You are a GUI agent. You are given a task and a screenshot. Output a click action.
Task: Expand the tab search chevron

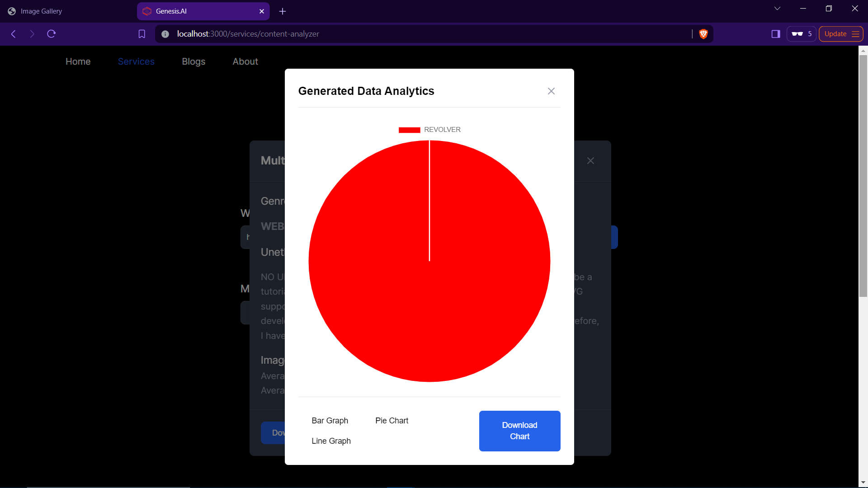click(x=777, y=8)
